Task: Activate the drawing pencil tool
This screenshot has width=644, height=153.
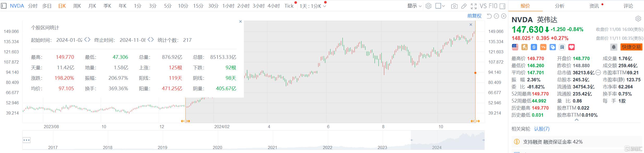Action: (x=464, y=6)
